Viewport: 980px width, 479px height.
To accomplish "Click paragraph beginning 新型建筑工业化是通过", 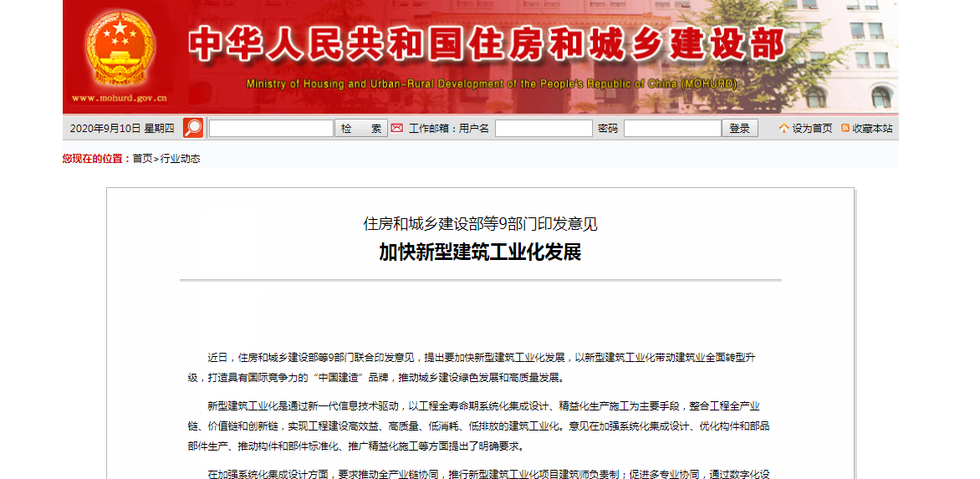I will pos(478,426).
